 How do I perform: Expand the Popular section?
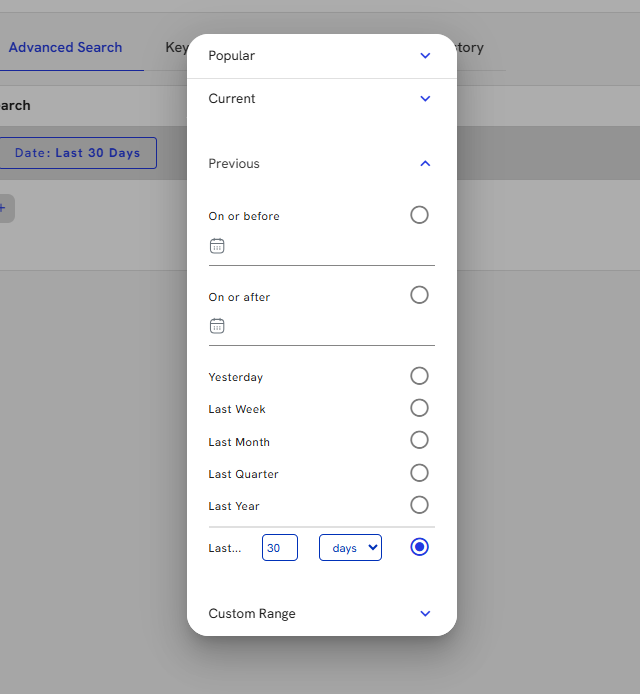pos(425,56)
